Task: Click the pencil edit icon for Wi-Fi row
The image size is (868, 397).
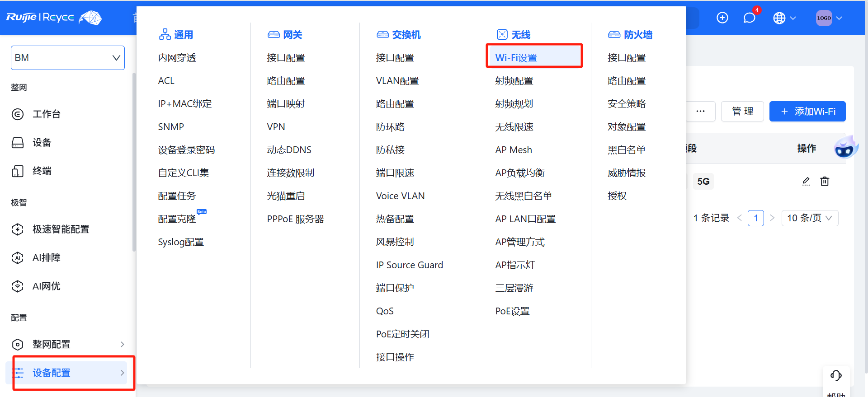Action: [x=806, y=182]
